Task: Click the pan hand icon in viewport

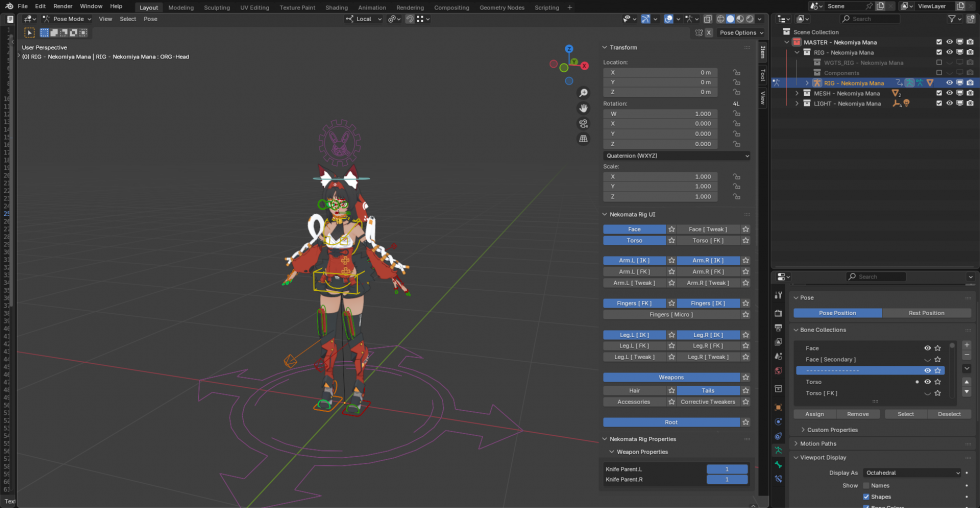Action: click(x=583, y=108)
